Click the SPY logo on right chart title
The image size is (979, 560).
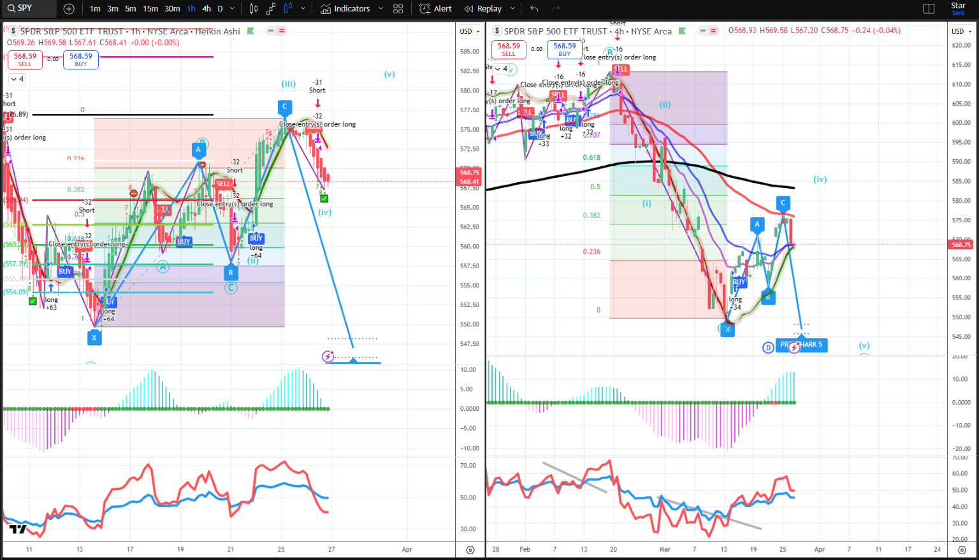click(497, 31)
